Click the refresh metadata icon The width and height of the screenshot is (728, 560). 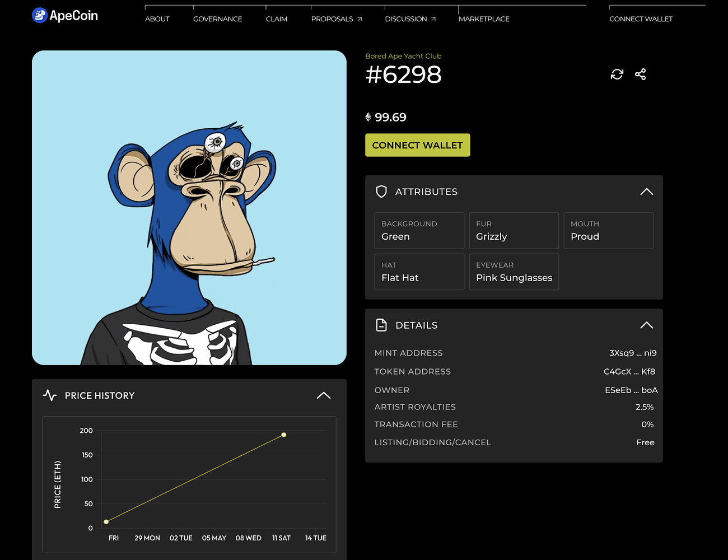[617, 74]
